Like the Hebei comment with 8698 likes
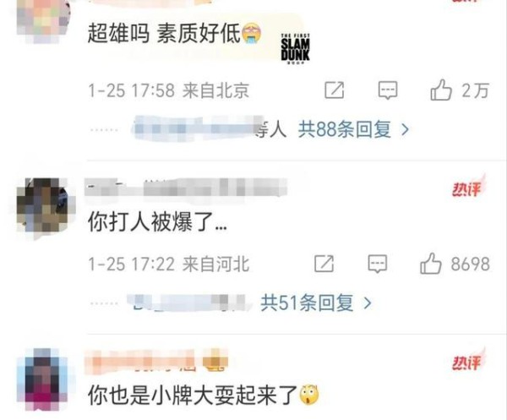This screenshot has height=420, width=507. (430, 264)
